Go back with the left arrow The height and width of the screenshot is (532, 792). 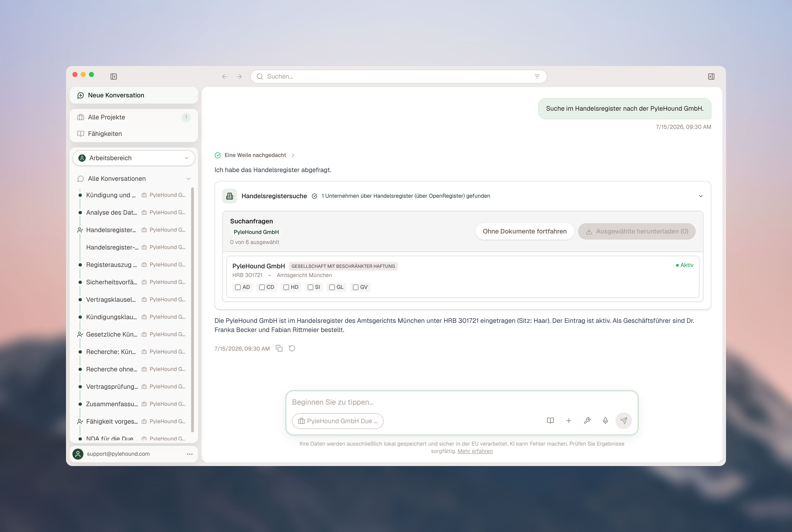point(225,76)
